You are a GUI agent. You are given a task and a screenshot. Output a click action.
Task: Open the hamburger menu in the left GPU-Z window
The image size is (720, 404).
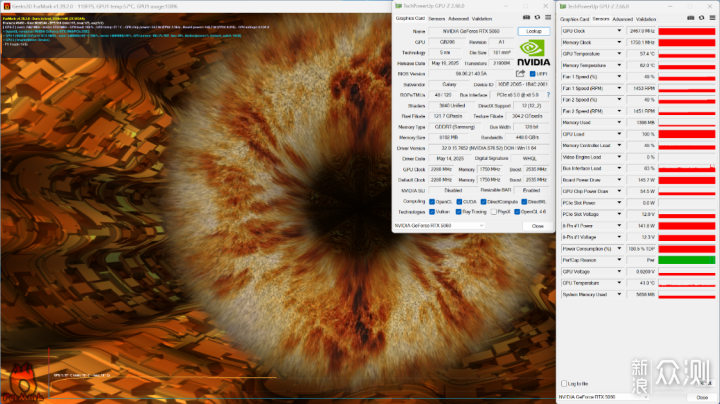548,17
